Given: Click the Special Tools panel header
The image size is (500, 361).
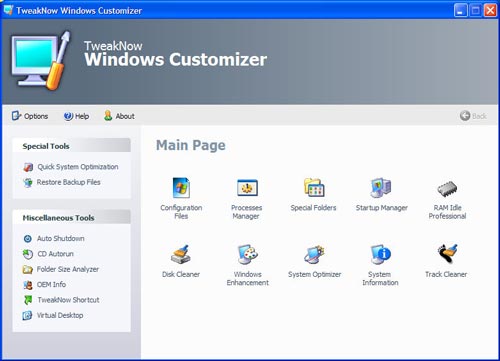Looking at the screenshot, I should tap(71, 145).
